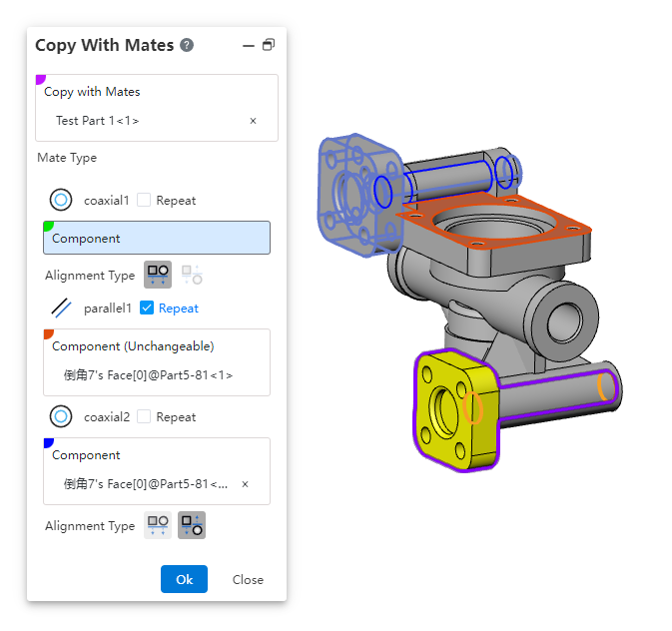Click the blue coaxial2 Component color tag

[x=48, y=442]
